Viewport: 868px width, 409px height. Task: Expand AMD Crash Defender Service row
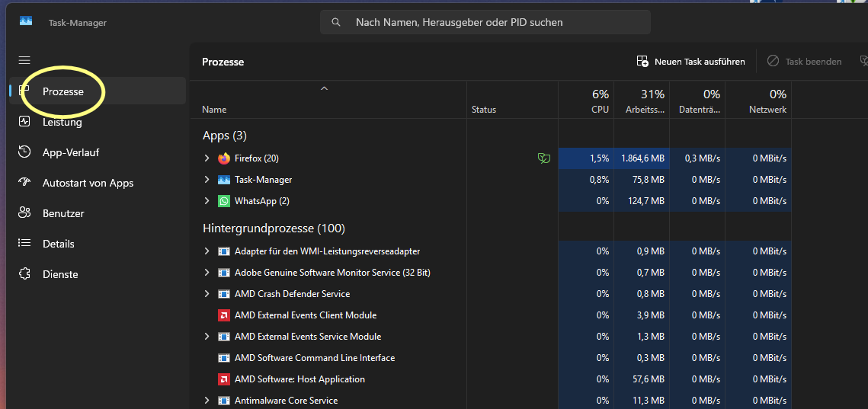pos(207,294)
